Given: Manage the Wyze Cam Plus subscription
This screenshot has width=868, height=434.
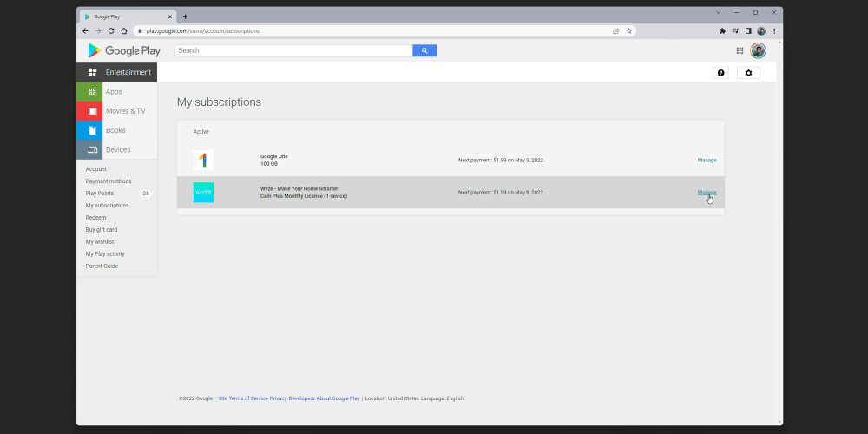Looking at the screenshot, I should [707, 193].
